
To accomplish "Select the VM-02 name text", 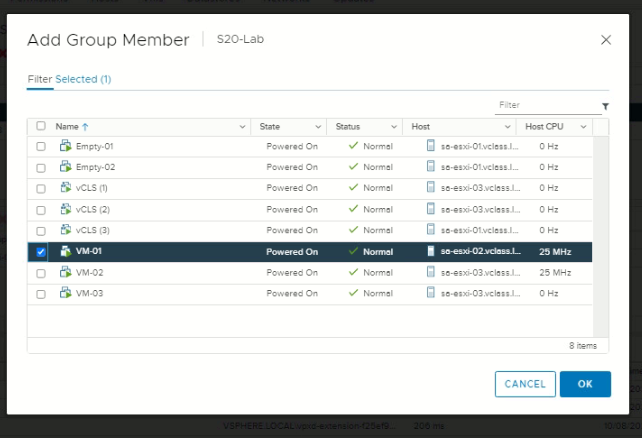I will click(90, 273).
